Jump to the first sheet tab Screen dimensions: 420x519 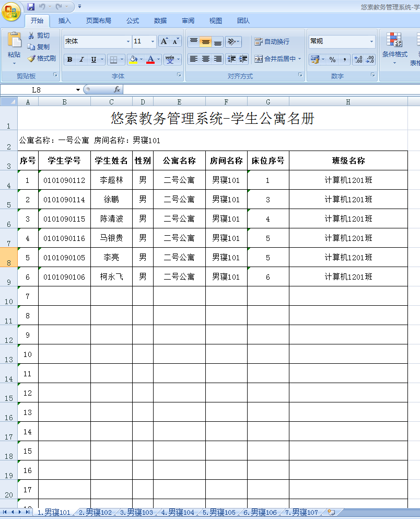pos(5,512)
